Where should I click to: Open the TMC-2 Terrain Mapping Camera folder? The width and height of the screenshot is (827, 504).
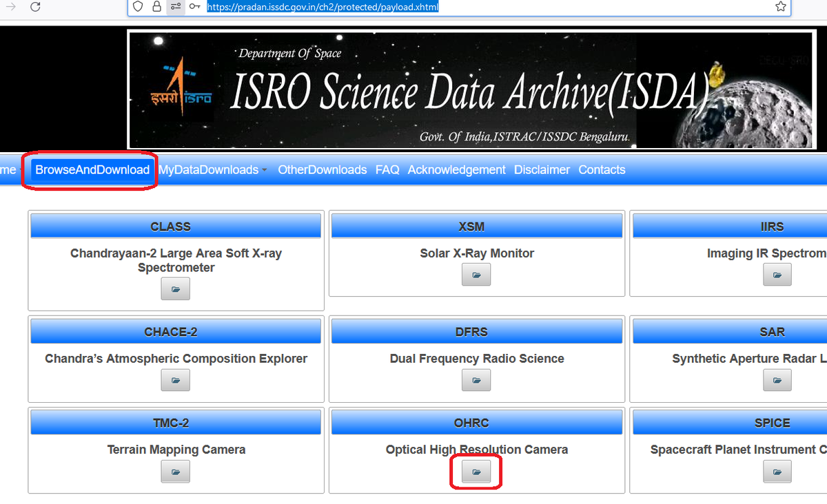click(175, 472)
